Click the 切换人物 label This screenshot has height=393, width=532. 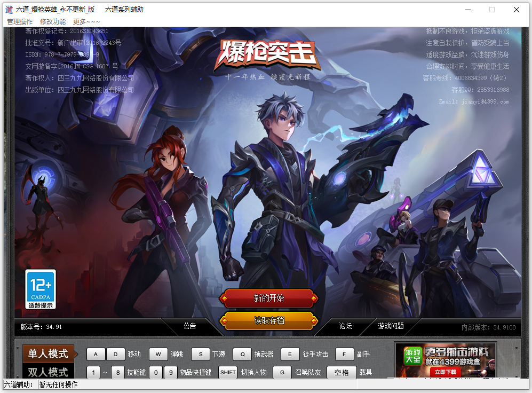click(254, 372)
